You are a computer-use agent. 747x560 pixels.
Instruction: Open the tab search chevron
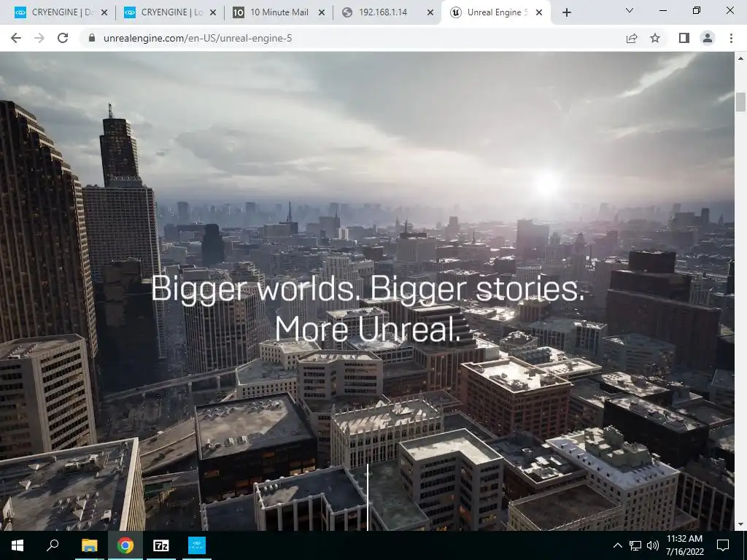pyautogui.click(x=630, y=10)
